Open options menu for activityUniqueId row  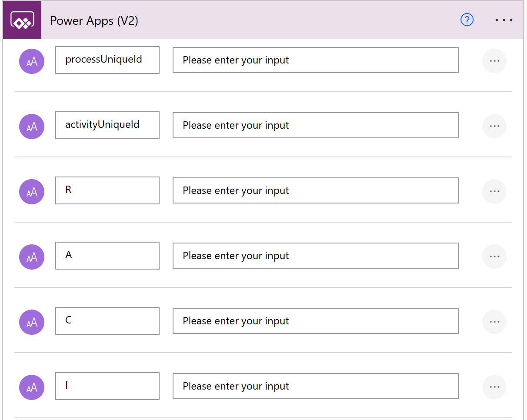click(494, 126)
